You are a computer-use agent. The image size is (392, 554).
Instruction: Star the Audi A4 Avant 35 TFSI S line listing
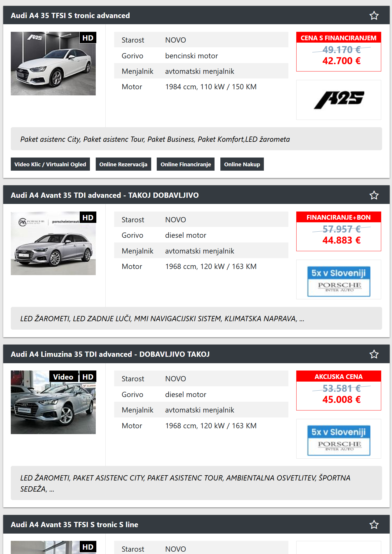(374, 525)
